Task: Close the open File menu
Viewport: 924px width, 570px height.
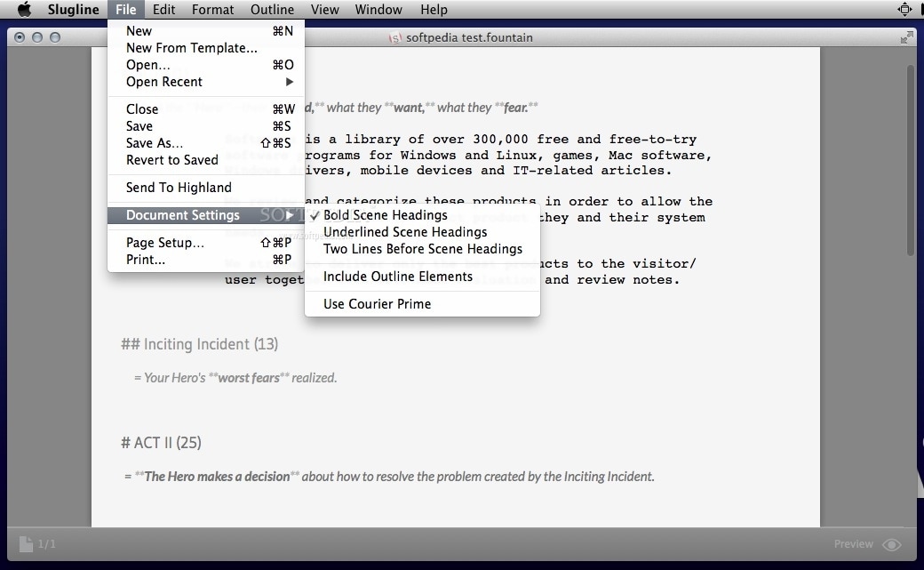Action: click(125, 10)
